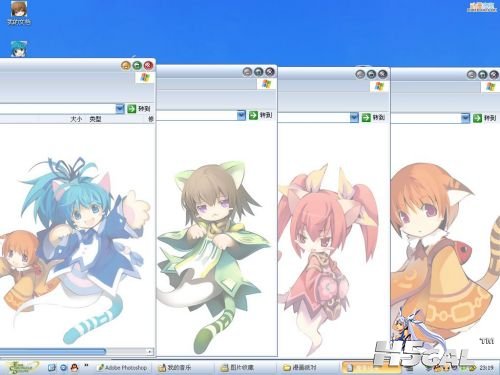The image size is (500, 375).
Task: Open the round blue browser quick launch icon
Action: 63,368
